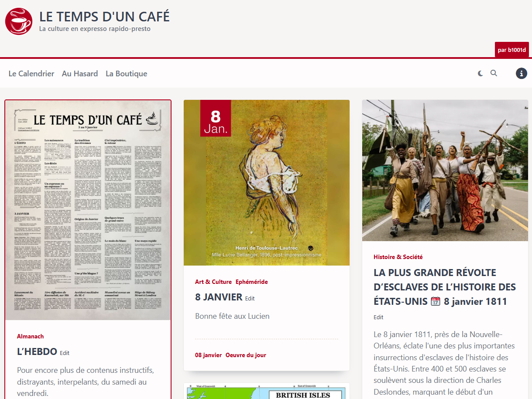
Task: Click the '08 janvier' tag link
Action: 209,355
